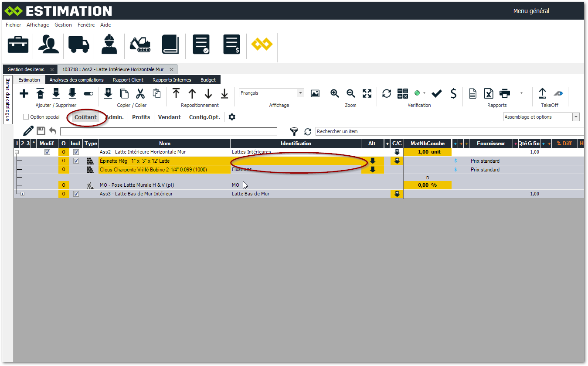Click the gear settings icon beside Config.Opt.
The image size is (588, 366).
point(232,117)
